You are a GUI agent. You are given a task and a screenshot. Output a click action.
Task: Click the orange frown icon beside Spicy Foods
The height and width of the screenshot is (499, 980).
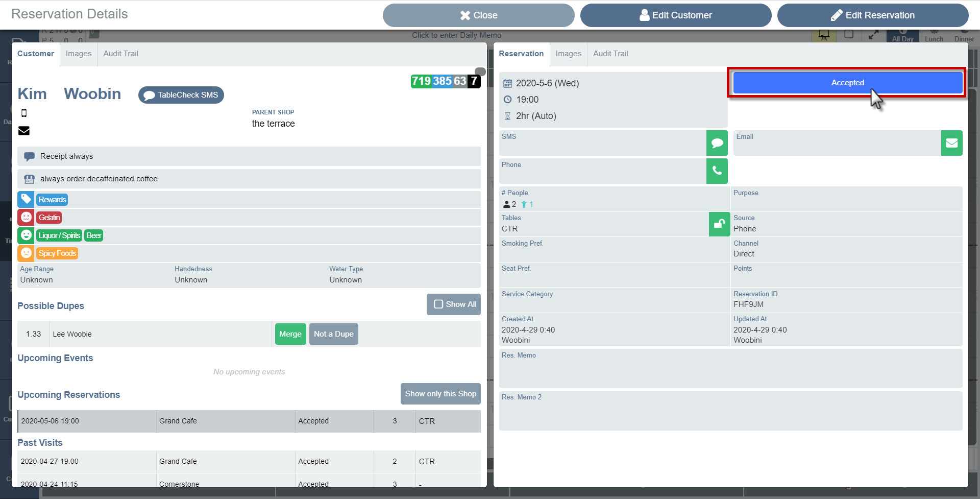click(26, 253)
